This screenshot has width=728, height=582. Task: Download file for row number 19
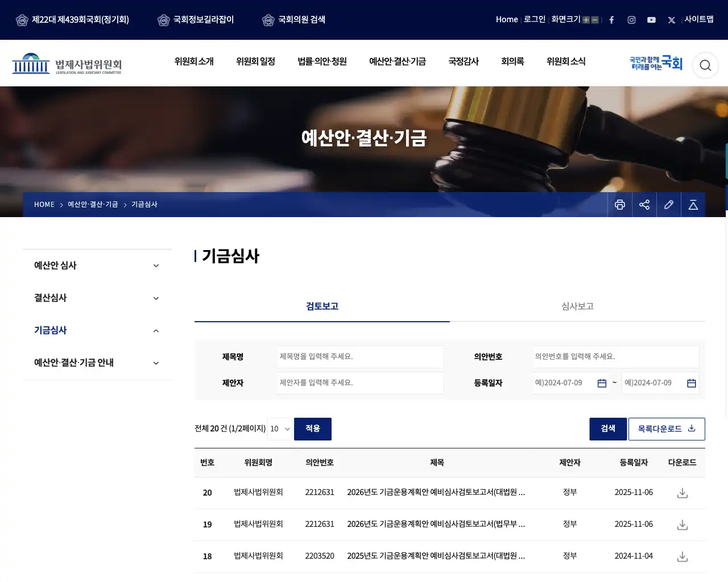pyautogui.click(x=682, y=525)
